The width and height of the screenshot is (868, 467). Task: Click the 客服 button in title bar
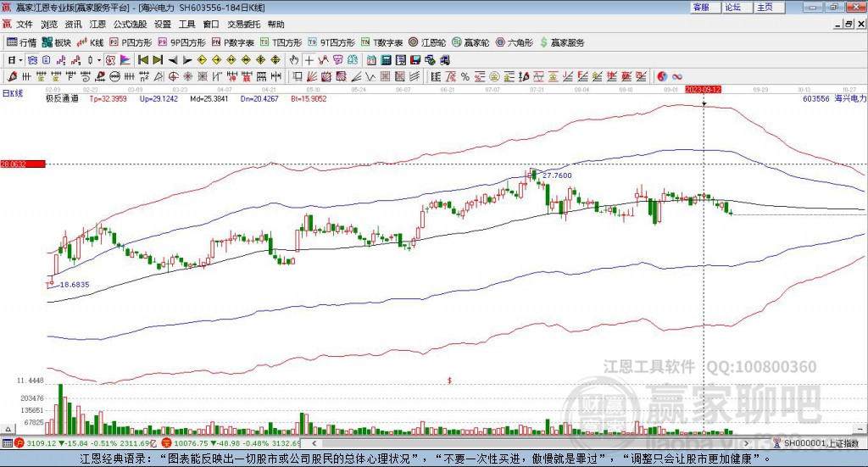(704, 7)
